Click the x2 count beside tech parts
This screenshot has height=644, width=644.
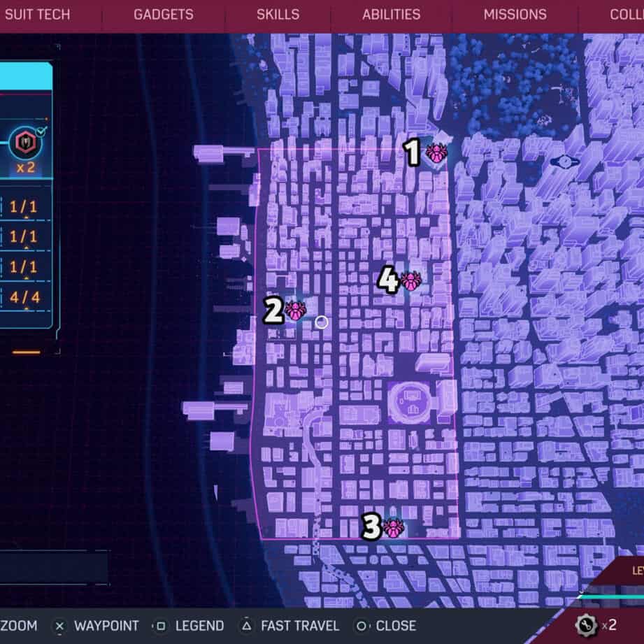[x=610, y=625]
